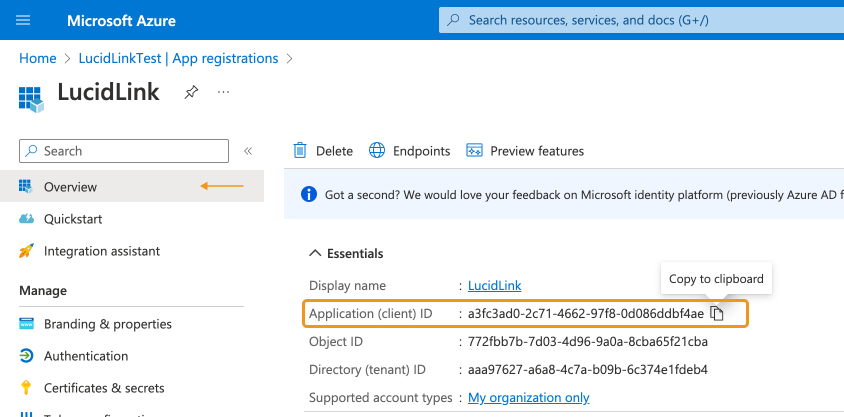
Task: Click the sidebar Search field
Action: click(124, 151)
